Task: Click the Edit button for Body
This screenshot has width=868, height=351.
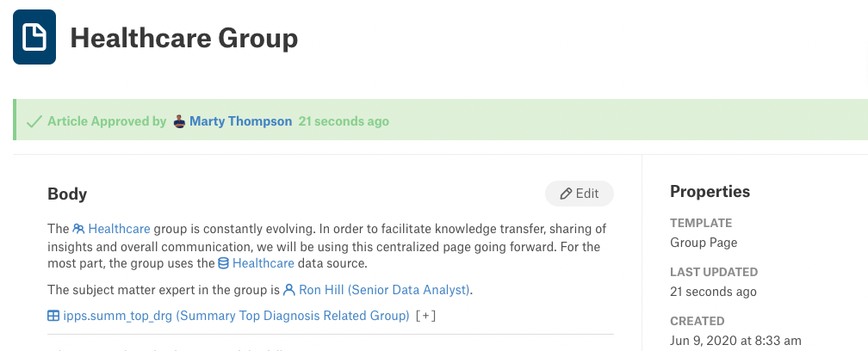Action: click(x=580, y=194)
